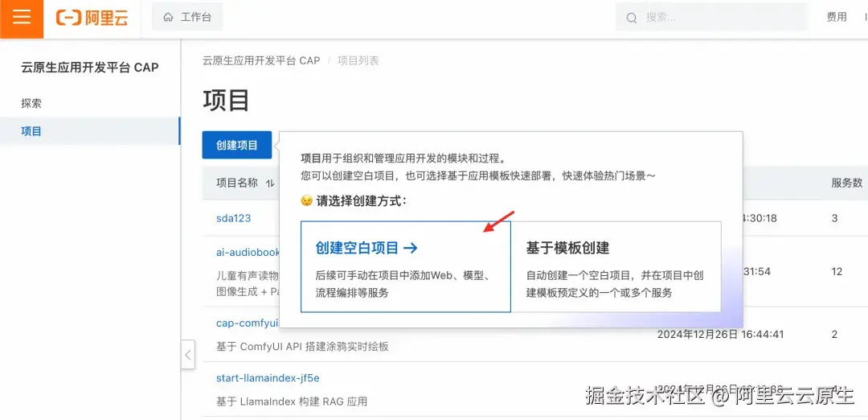
Task: Click the 创建项目 button
Action: 237,145
